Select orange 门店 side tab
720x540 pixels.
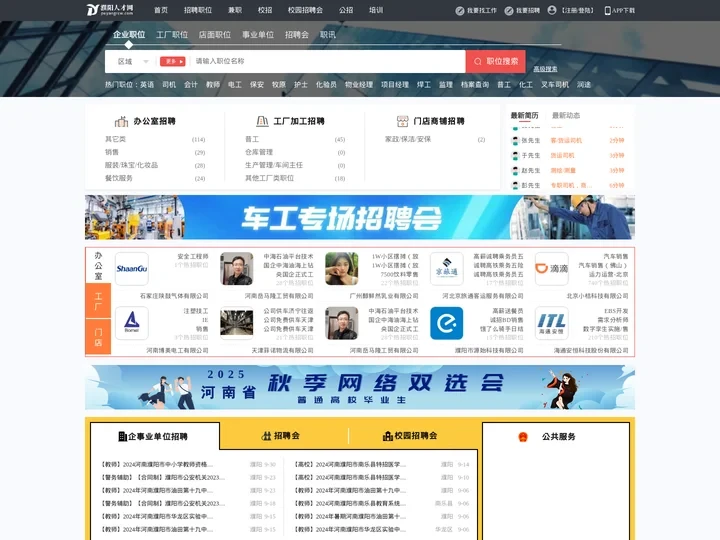pyautogui.click(x=98, y=337)
